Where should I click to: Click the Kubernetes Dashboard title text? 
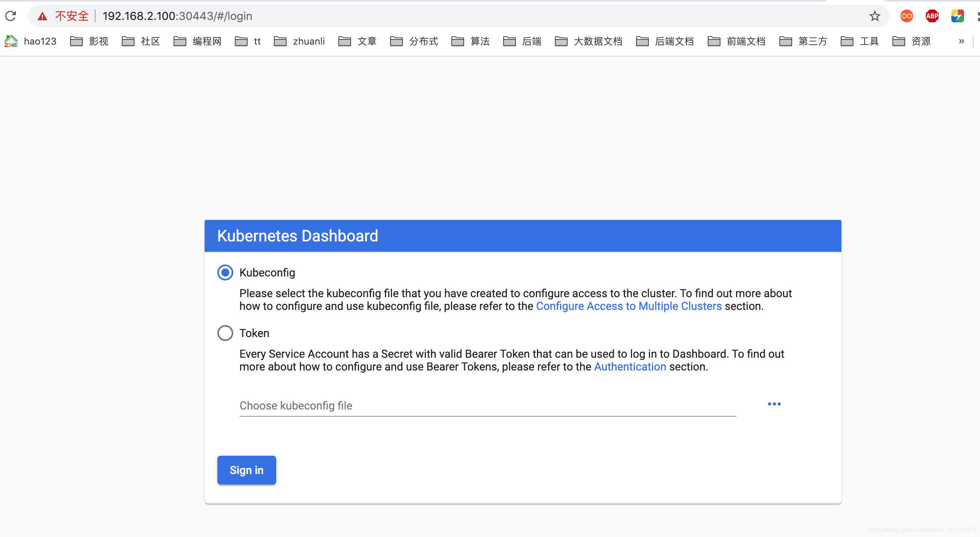(297, 236)
